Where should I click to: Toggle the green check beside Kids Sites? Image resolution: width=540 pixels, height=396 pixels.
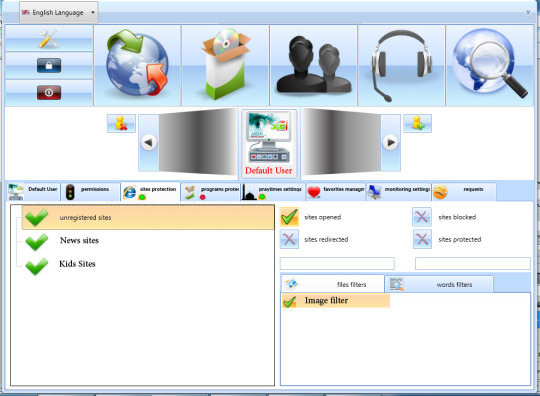(37, 266)
